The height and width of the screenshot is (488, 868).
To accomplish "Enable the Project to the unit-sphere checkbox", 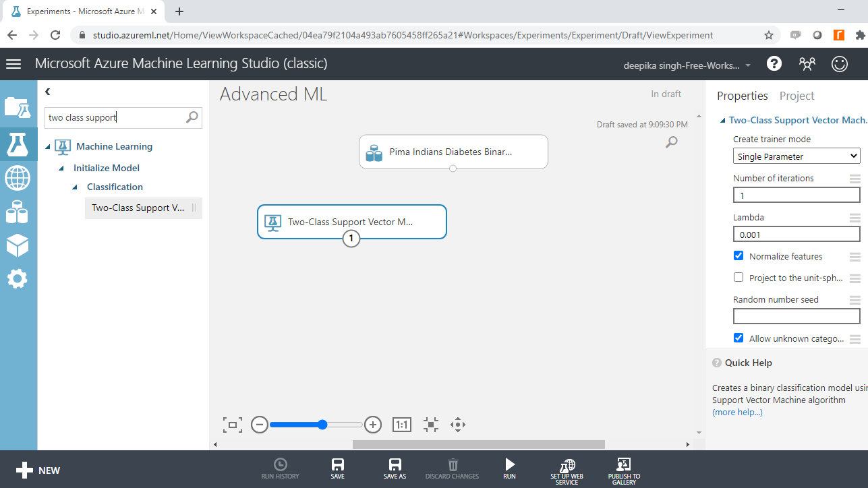I will 739,278.
